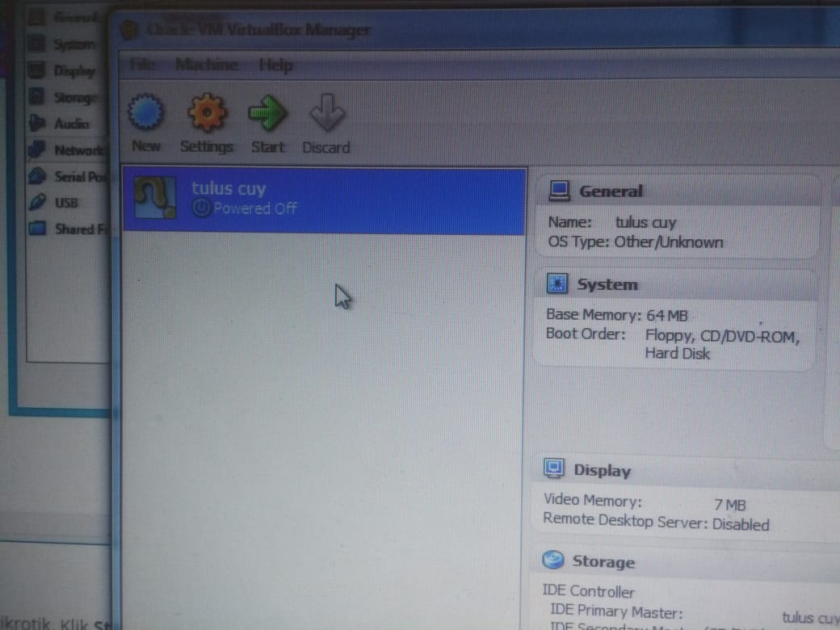The height and width of the screenshot is (630, 840).
Task: Click Shared Folders icon in background settings window
Action: [x=37, y=229]
